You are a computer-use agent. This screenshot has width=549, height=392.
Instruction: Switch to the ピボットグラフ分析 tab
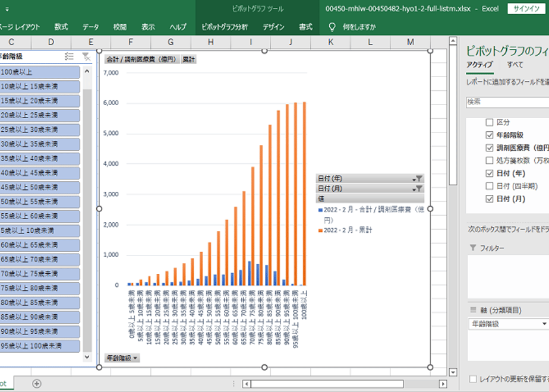[x=225, y=27]
